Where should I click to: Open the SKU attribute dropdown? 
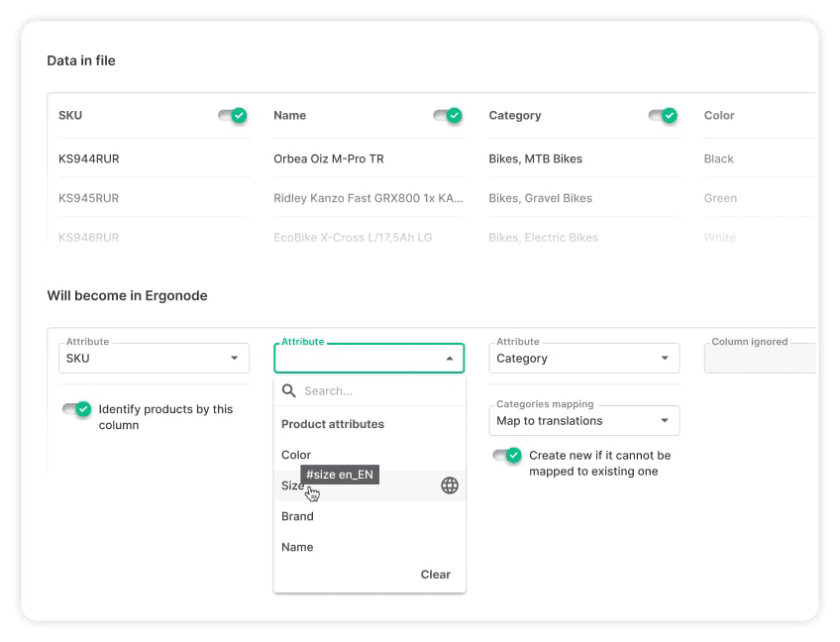tap(234, 359)
